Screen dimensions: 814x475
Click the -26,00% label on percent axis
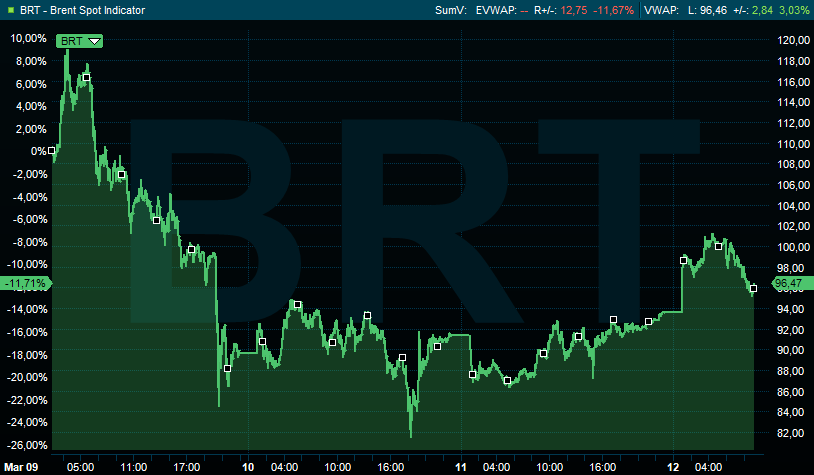[26, 445]
